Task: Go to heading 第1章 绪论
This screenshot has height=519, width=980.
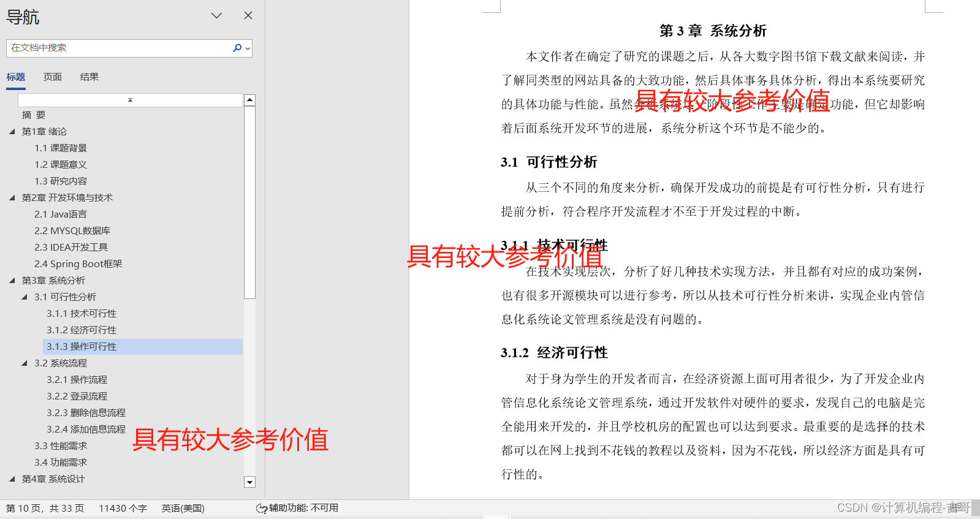Action: coord(44,132)
